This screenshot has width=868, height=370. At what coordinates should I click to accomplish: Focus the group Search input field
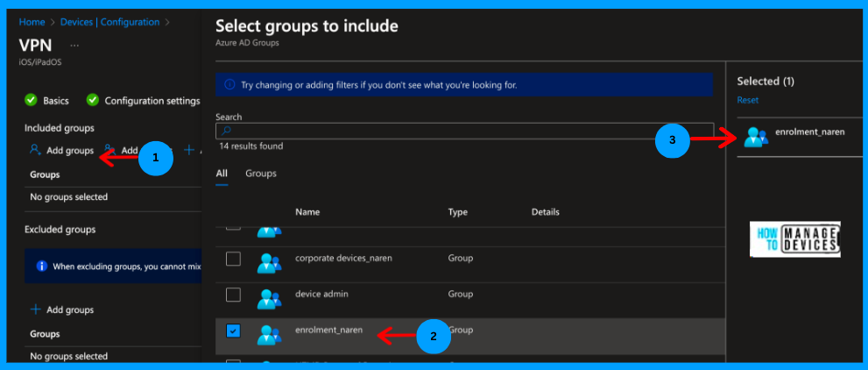[x=464, y=132]
